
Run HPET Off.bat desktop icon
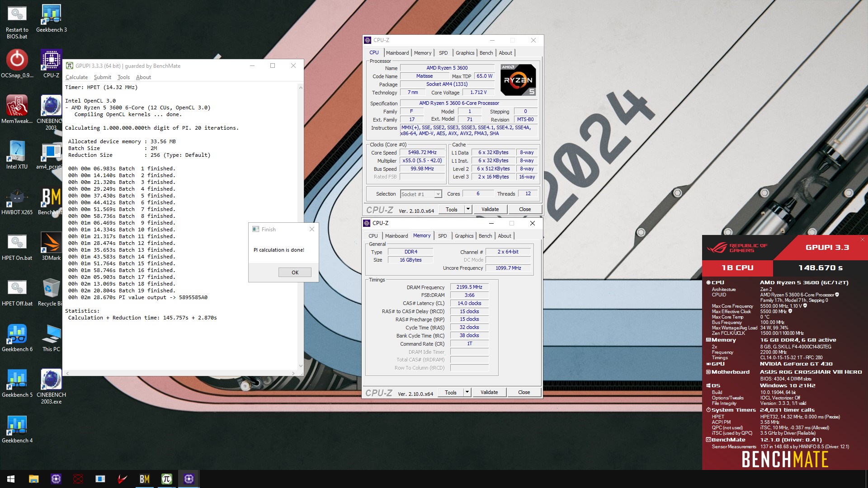[17, 292]
